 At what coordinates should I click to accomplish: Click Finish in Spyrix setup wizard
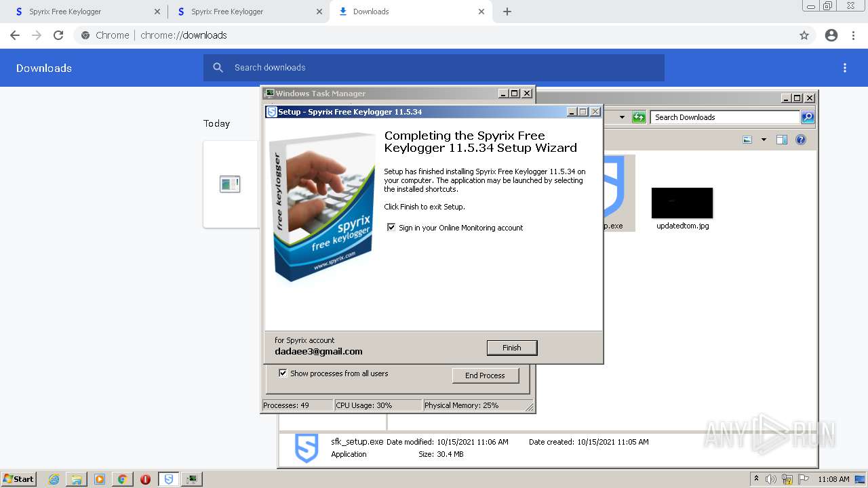click(512, 348)
